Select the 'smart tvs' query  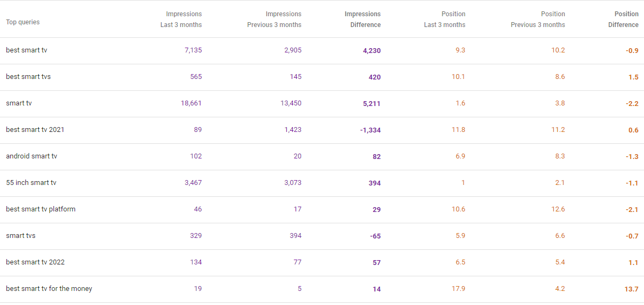21,236
